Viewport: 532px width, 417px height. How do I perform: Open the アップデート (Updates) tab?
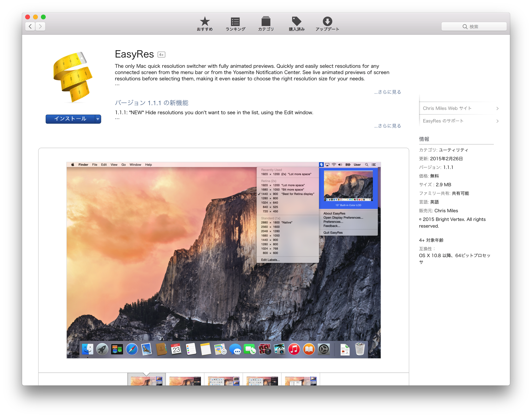(327, 24)
